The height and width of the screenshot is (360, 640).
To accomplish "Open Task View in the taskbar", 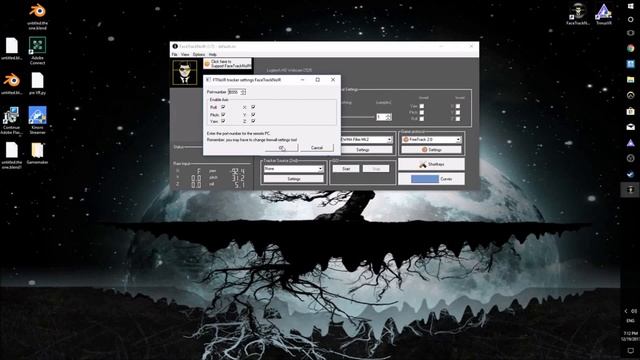I will tap(631, 33).
